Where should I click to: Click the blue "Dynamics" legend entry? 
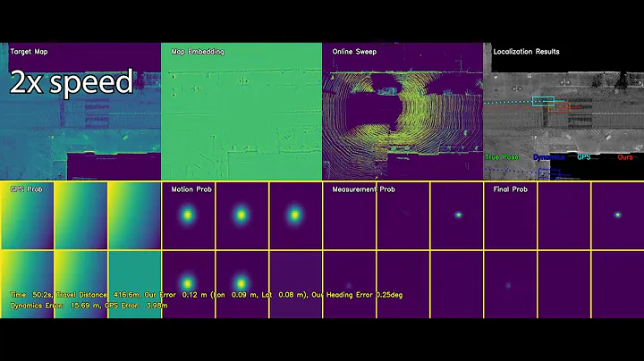[548, 157]
